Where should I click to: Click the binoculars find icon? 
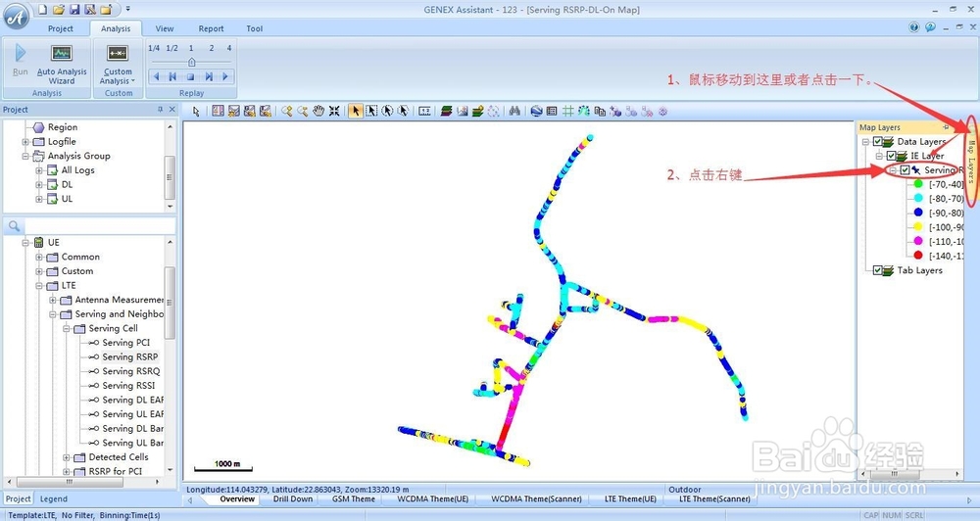pyautogui.click(x=514, y=111)
